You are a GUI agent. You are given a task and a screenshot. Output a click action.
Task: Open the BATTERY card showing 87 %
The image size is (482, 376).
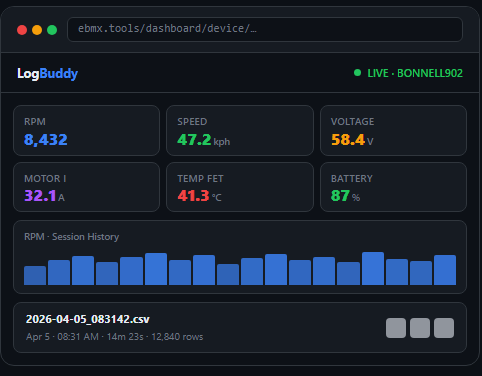tap(393, 187)
